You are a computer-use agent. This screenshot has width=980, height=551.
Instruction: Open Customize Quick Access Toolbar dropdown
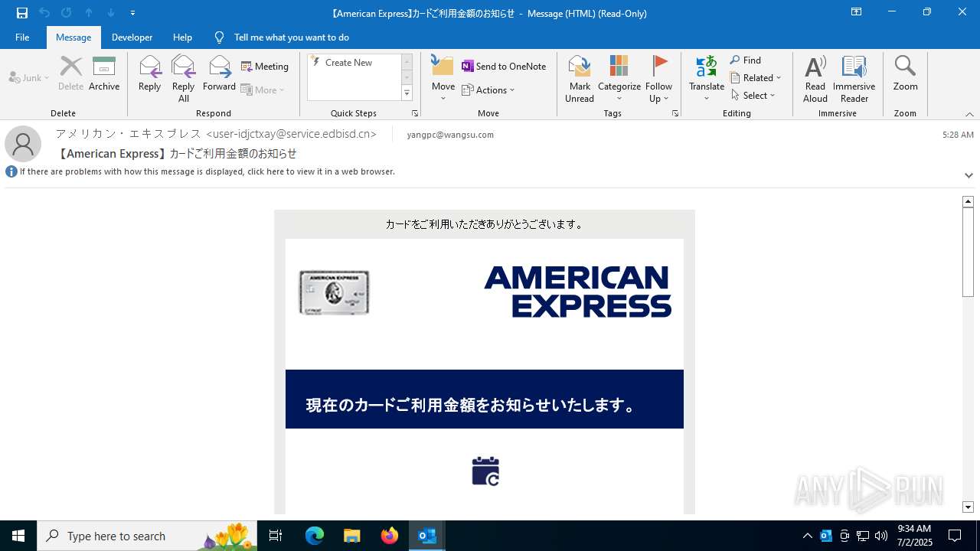tap(132, 13)
